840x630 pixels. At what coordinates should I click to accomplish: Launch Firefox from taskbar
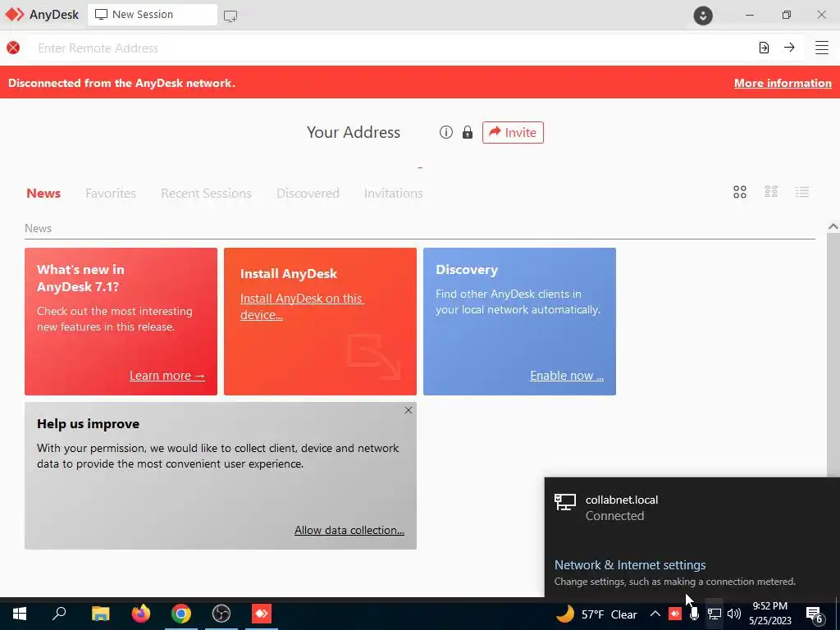click(141, 614)
